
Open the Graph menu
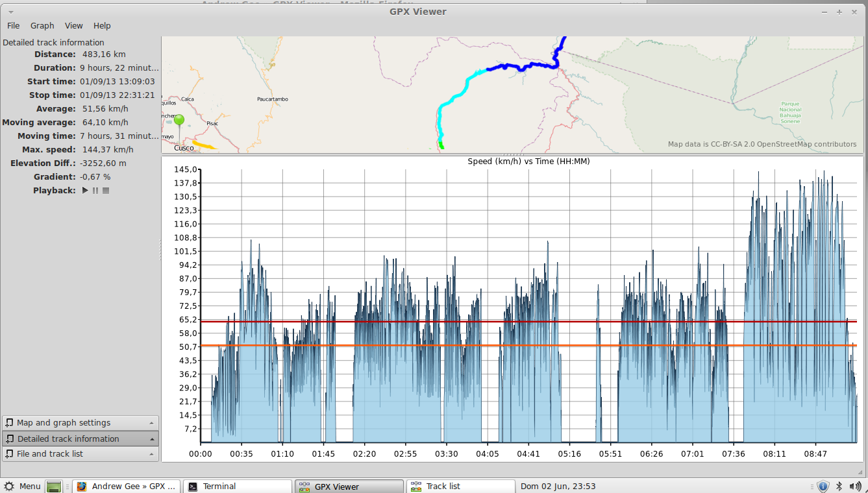[42, 26]
